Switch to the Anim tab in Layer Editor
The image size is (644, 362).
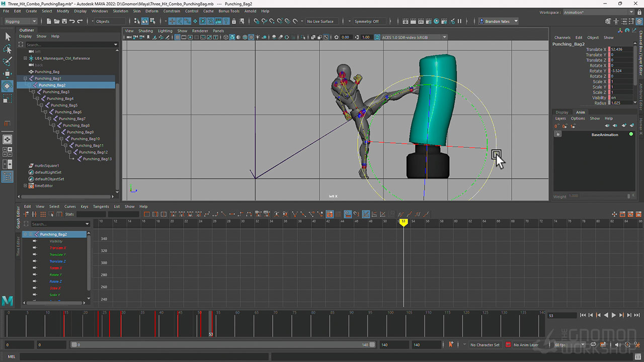[580, 112]
